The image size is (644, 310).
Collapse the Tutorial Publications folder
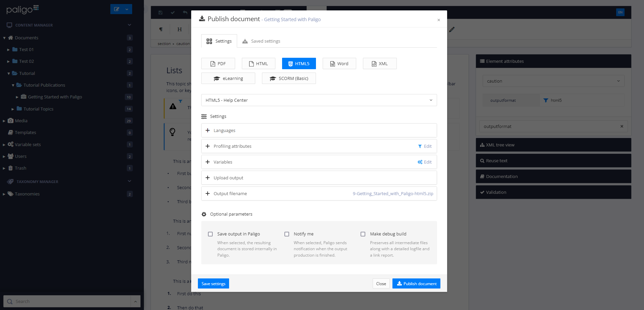13,85
